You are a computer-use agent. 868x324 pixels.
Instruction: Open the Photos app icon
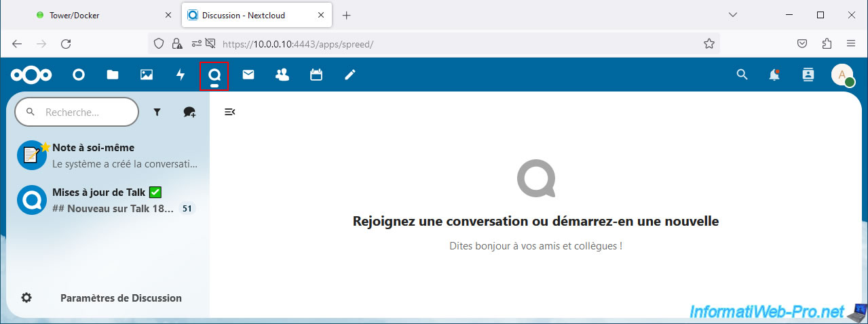147,75
